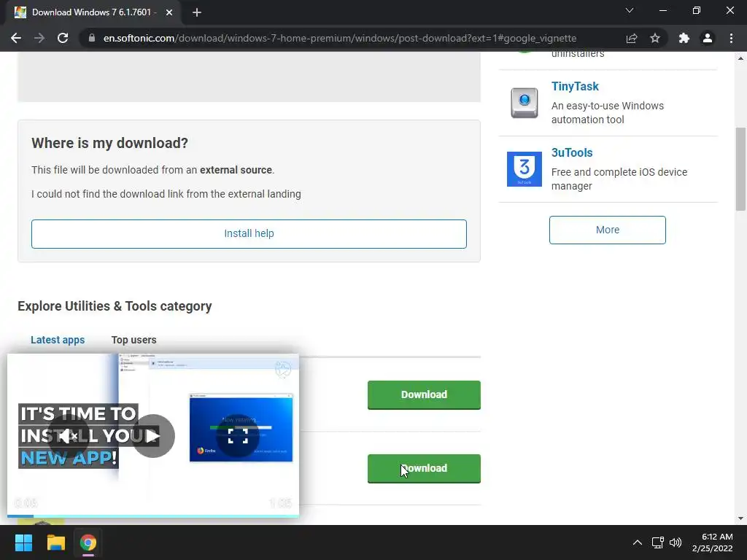Bookmark this page with the star
The width and height of the screenshot is (747, 560).
(x=655, y=38)
